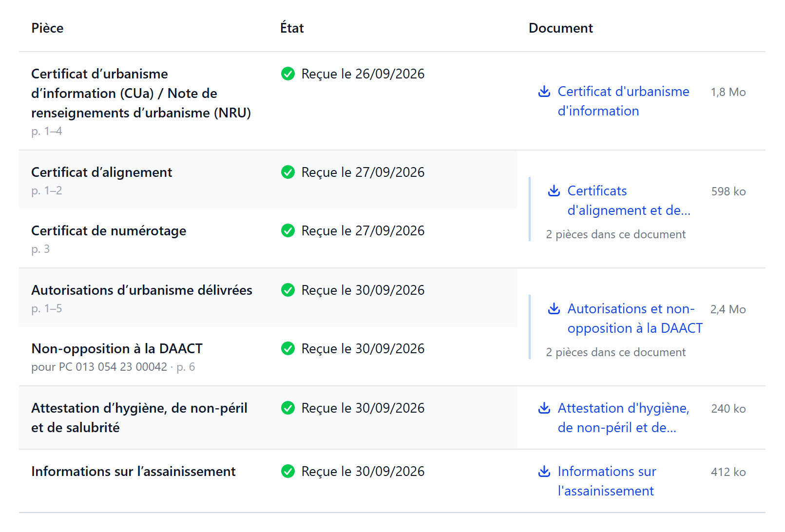This screenshot has width=785, height=532.
Task: Click the received date for Non-opposition à la DAACT
Action: click(363, 349)
